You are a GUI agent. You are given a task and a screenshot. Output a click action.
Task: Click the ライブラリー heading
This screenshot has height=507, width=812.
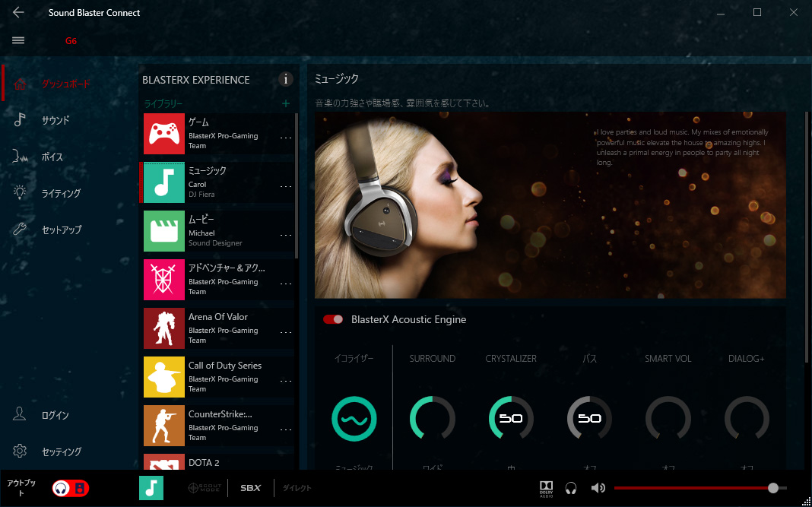click(163, 103)
